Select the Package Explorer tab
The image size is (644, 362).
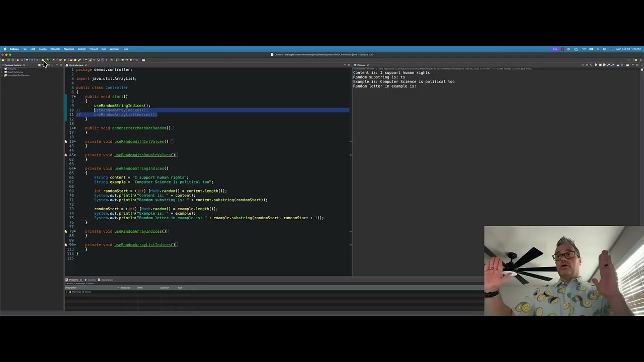coord(13,65)
